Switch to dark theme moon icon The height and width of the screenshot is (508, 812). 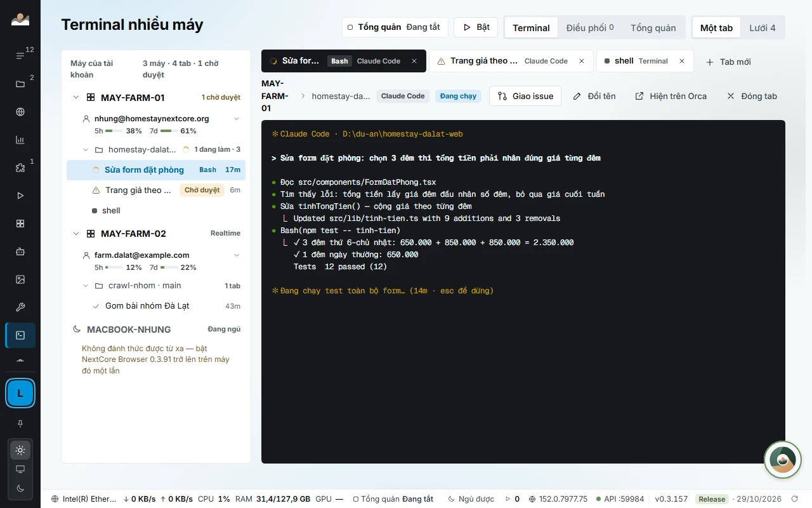tap(20, 488)
